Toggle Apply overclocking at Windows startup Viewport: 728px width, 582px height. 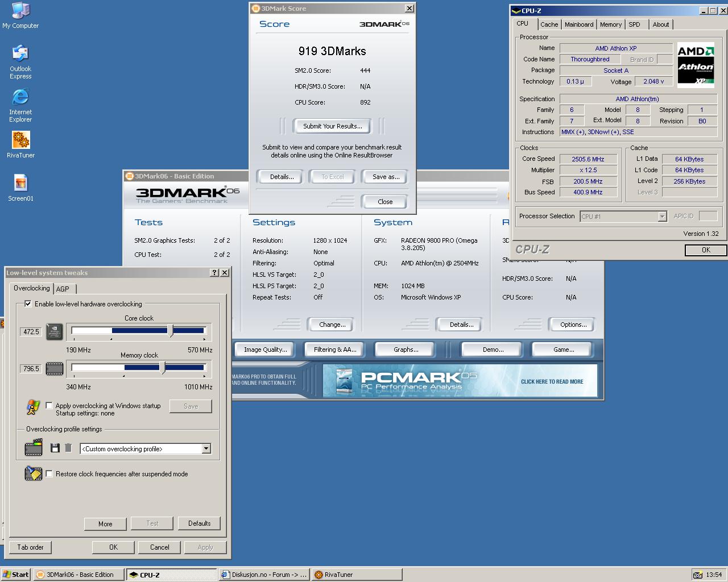point(49,406)
